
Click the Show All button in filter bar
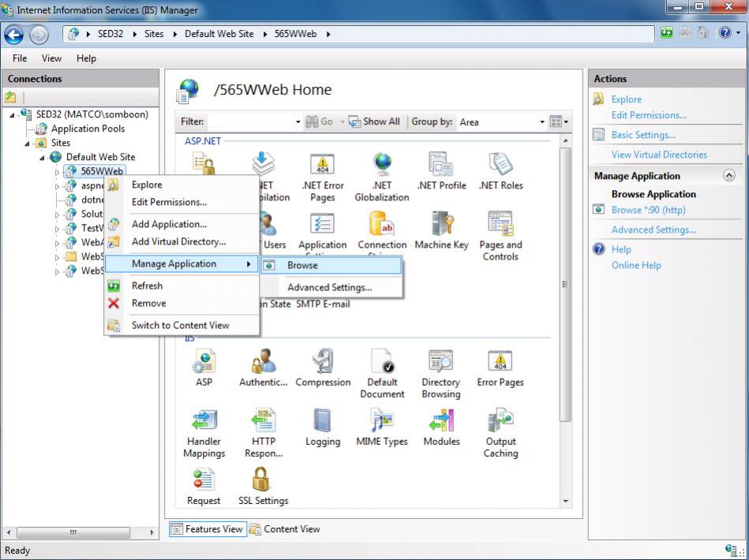tap(374, 121)
